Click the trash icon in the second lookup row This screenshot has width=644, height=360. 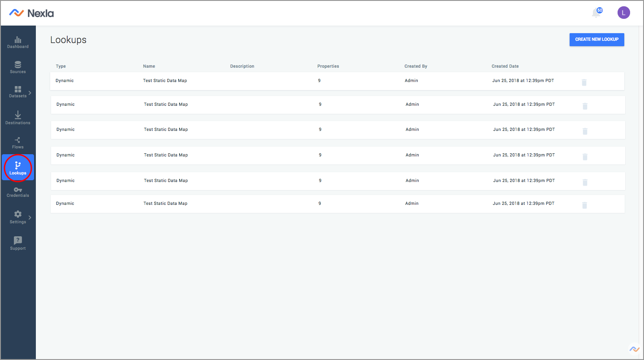584,106
